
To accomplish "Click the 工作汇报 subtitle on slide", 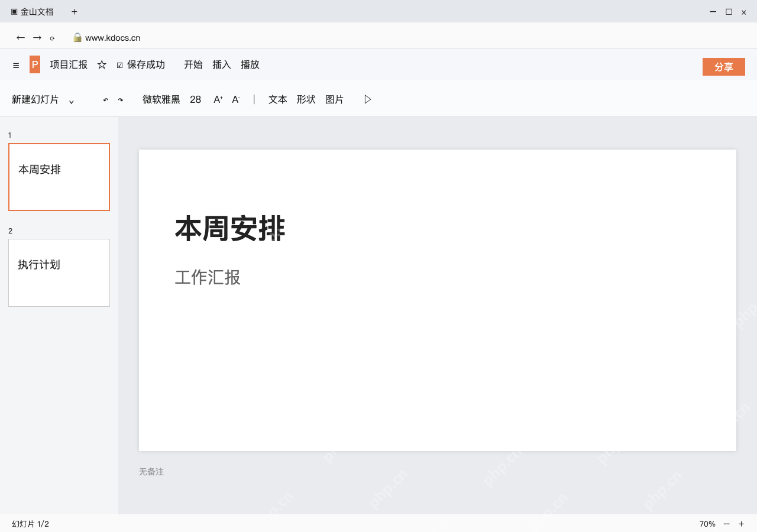I will click(x=208, y=277).
